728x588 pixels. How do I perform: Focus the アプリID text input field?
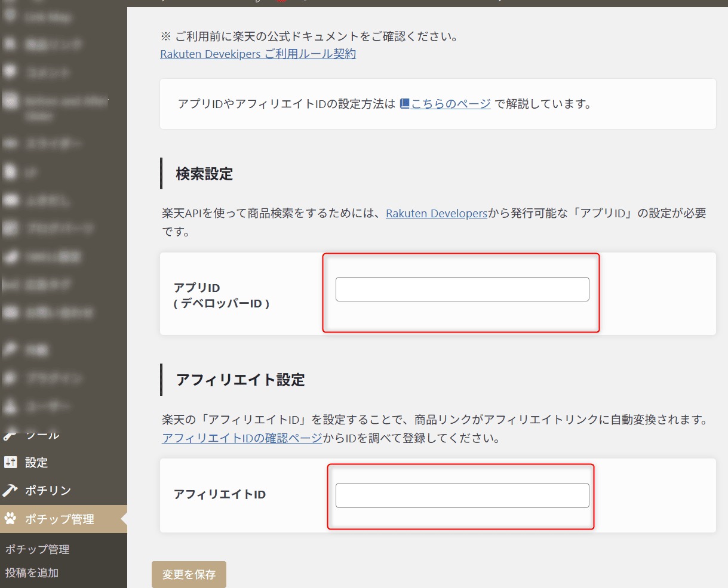(x=462, y=290)
